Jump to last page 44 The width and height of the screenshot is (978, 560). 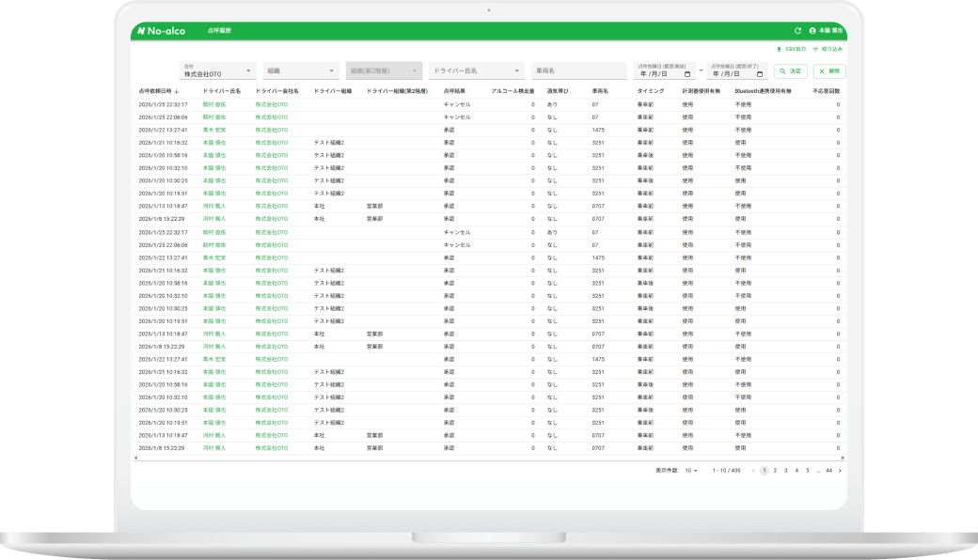pyautogui.click(x=828, y=470)
